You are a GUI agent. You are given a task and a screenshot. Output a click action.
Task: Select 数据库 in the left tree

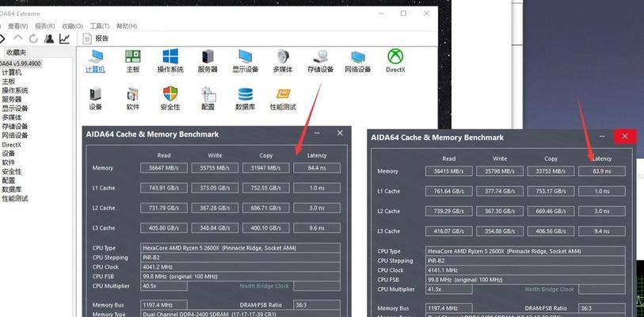tap(12, 189)
